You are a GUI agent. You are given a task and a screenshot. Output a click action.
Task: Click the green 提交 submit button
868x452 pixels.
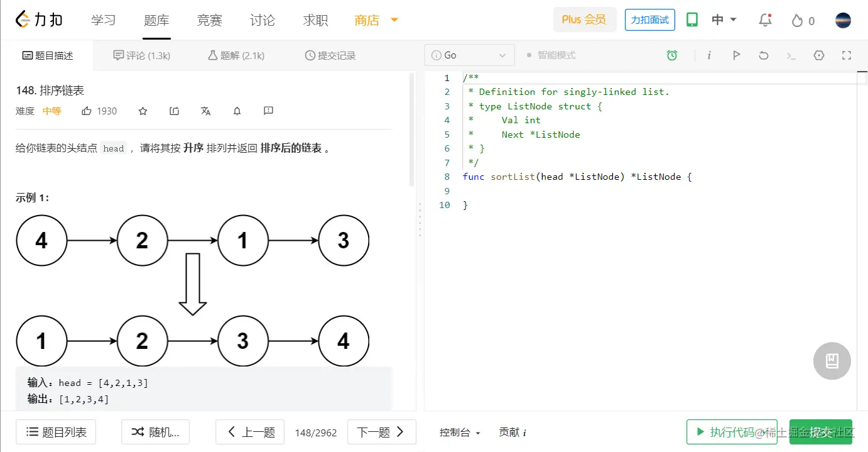click(x=821, y=432)
